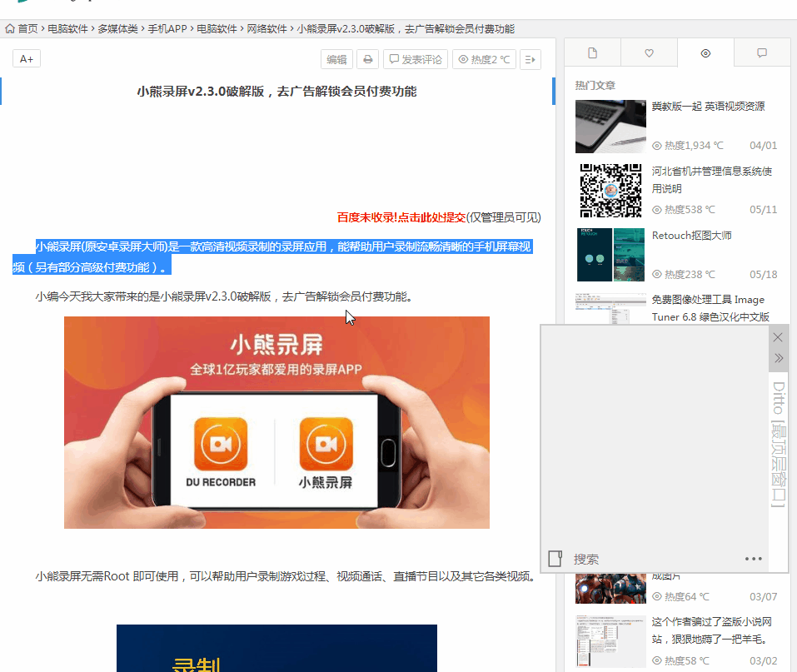This screenshot has height=672, width=797.
Task: Open 首页 breadcrumb link
Action: (x=28, y=29)
